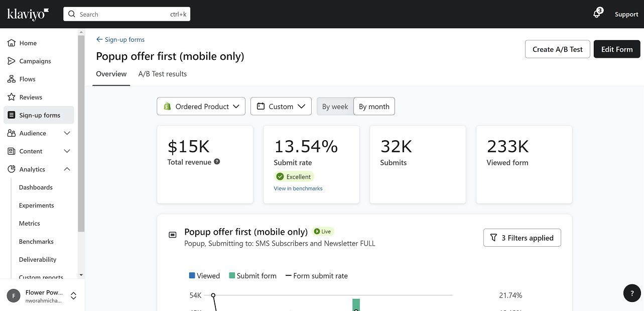Image resolution: width=644 pixels, height=311 pixels.
Task: Click the Create A/B Test button
Action: (x=557, y=49)
